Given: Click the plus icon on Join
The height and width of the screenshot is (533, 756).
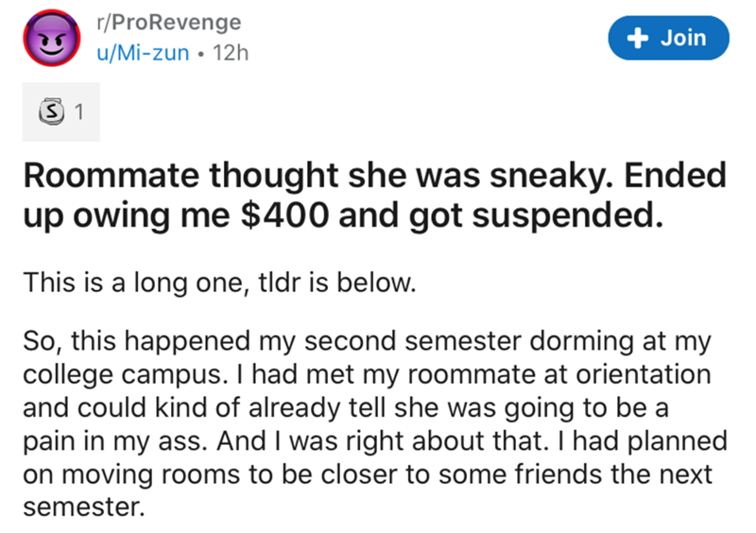Looking at the screenshot, I should (x=639, y=38).
